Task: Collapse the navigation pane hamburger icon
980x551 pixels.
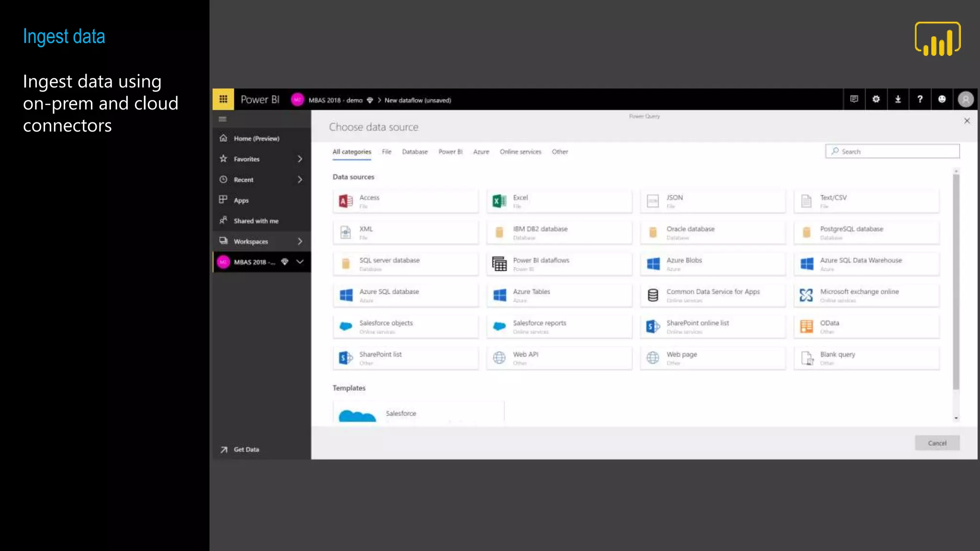Action: (223, 119)
